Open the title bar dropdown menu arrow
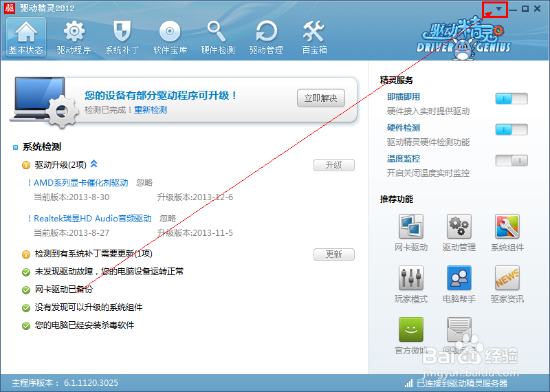Viewport: 550px width, 392px height. (x=498, y=9)
